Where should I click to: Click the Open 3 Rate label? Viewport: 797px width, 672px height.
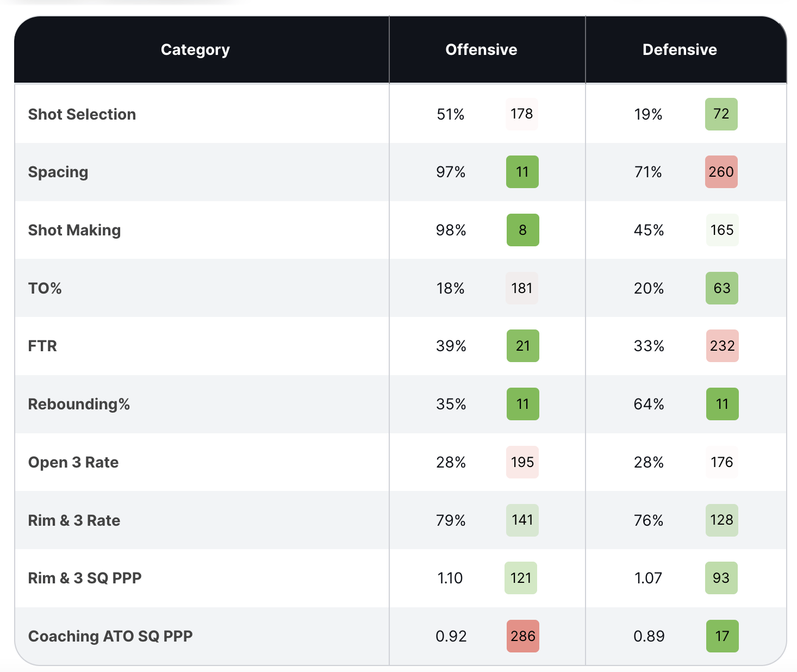[73, 462]
